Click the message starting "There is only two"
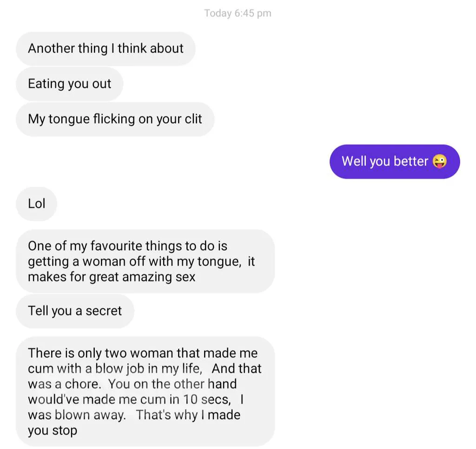 [145, 392]
